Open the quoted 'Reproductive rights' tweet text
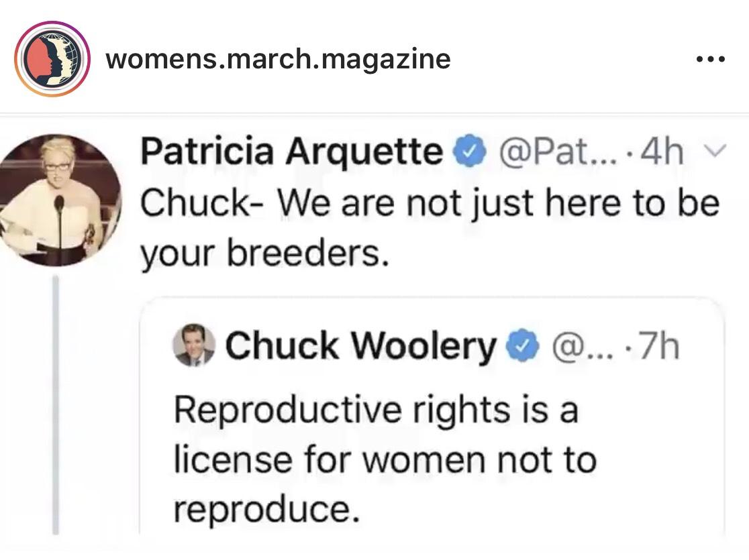Image resolution: width=749 pixels, height=560 pixels. [x=385, y=459]
